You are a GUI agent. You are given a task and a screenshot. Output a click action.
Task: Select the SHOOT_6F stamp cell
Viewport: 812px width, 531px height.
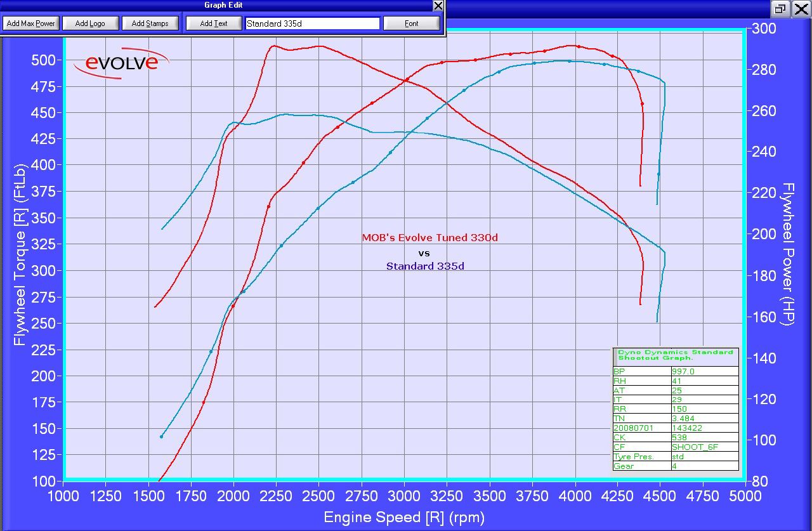click(x=704, y=447)
